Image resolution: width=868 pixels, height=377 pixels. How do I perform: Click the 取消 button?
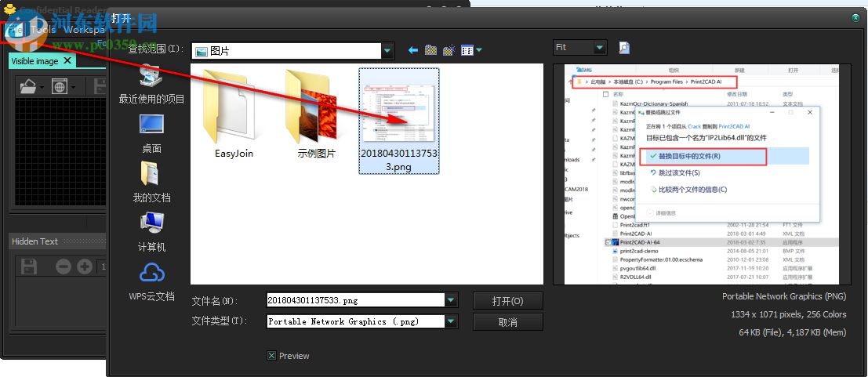pos(507,322)
